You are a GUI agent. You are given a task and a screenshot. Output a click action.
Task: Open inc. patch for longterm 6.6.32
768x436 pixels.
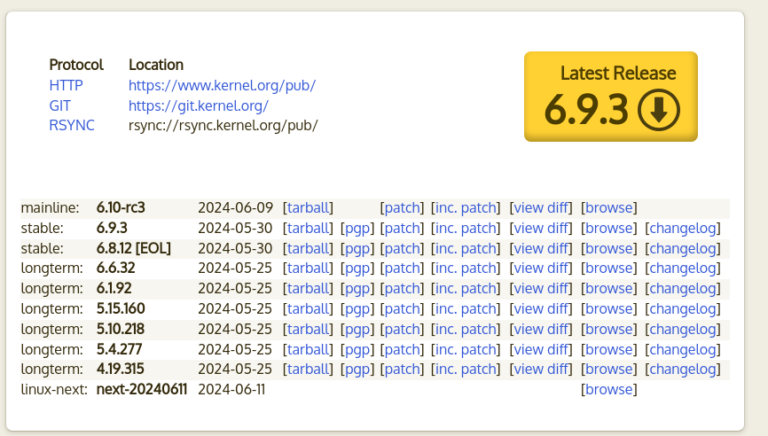tap(465, 268)
